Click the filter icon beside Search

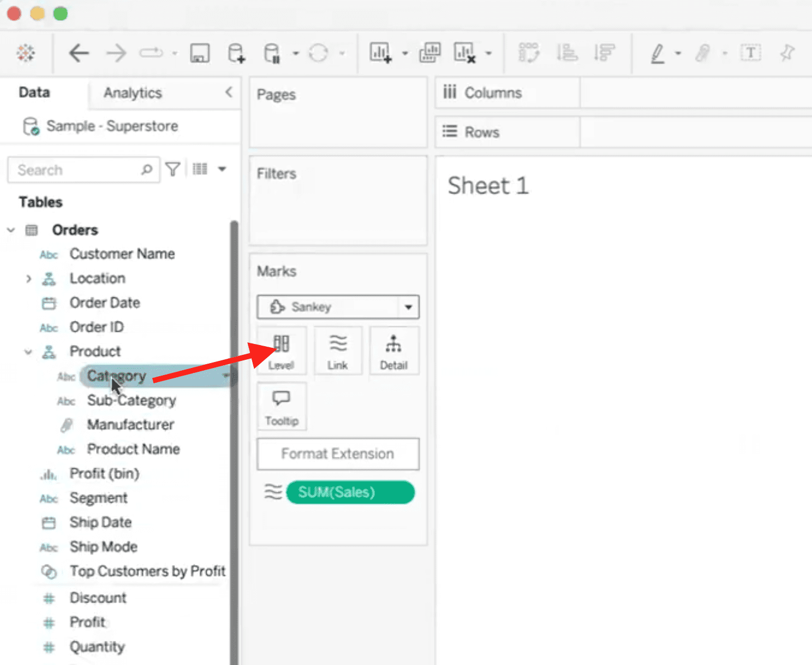(173, 170)
